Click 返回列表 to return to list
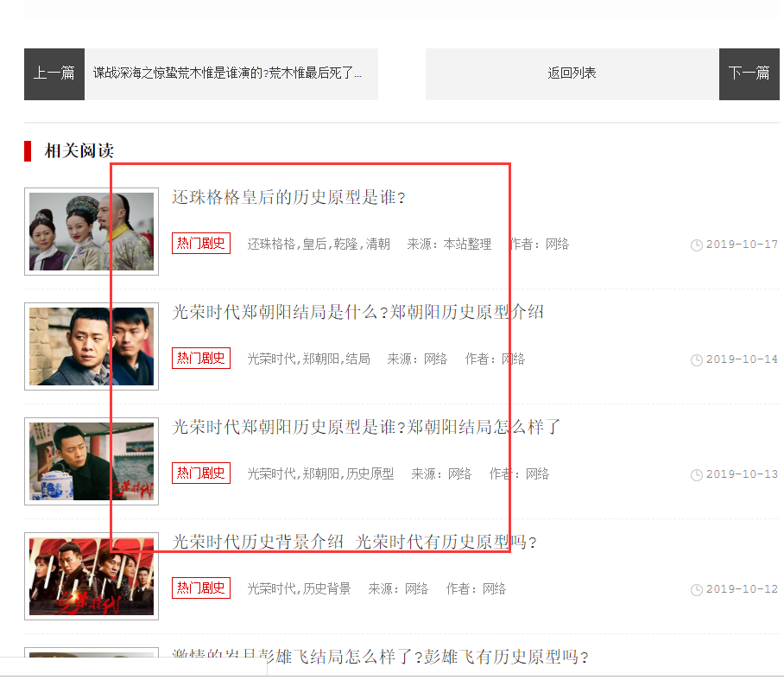 [x=572, y=73]
